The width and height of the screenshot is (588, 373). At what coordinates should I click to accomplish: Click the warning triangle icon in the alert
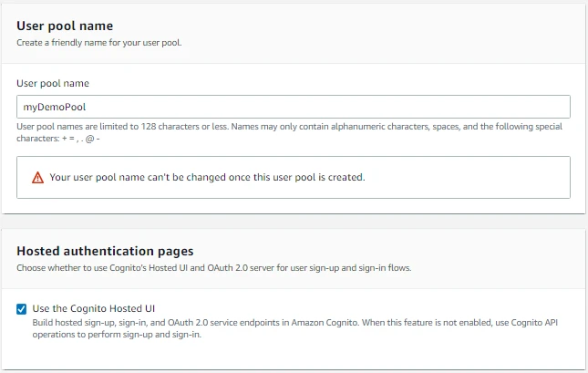(37, 178)
